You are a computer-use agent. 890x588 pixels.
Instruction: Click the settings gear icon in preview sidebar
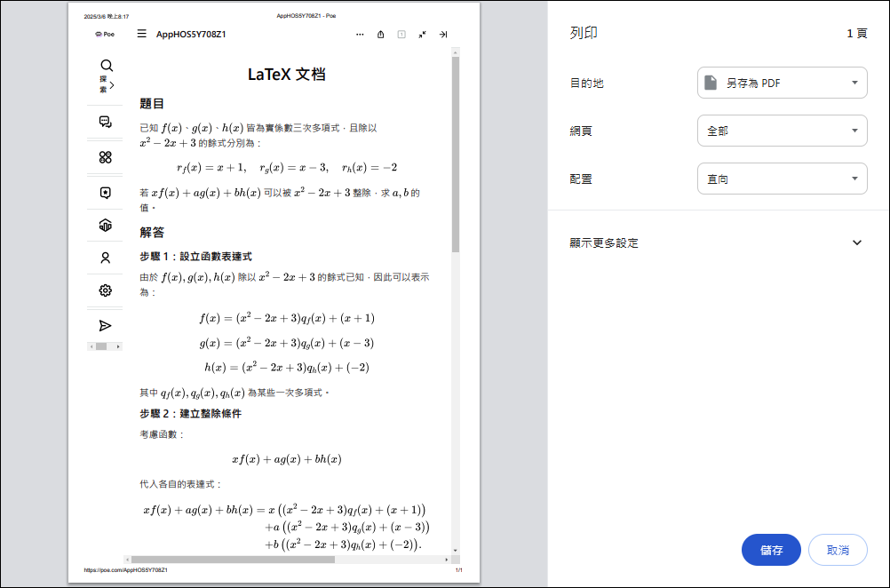[x=105, y=290]
